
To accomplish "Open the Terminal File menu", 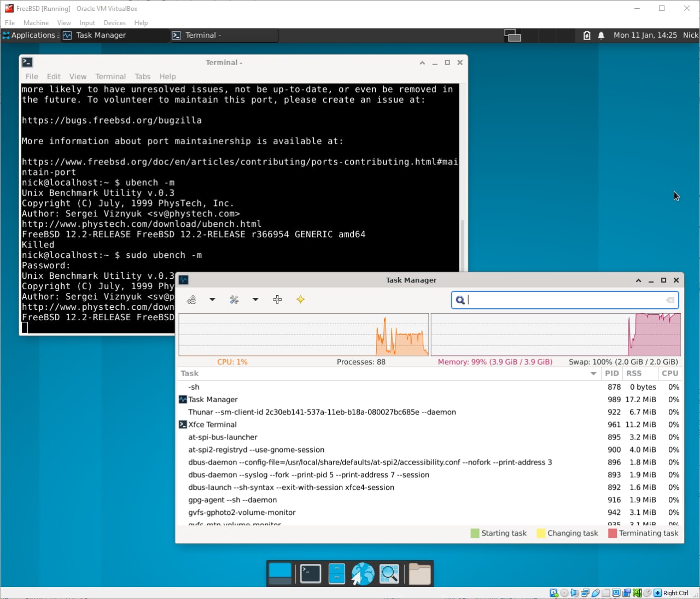I will [32, 77].
